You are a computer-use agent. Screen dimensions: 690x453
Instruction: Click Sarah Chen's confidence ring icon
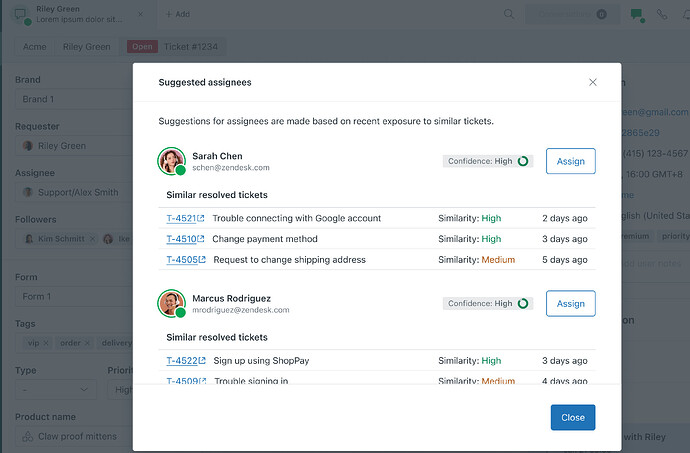point(523,161)
